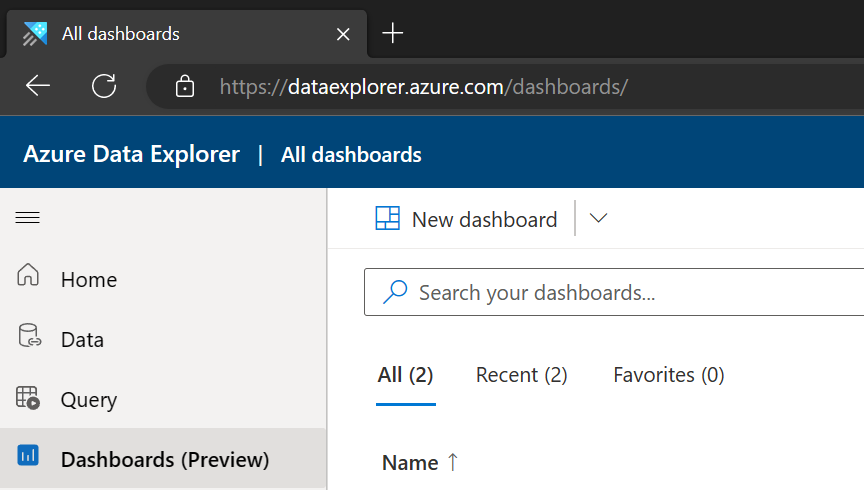This screenshot has height=490, width=864.
Task: Click the browser back arrow
Action: click(38, 86)
